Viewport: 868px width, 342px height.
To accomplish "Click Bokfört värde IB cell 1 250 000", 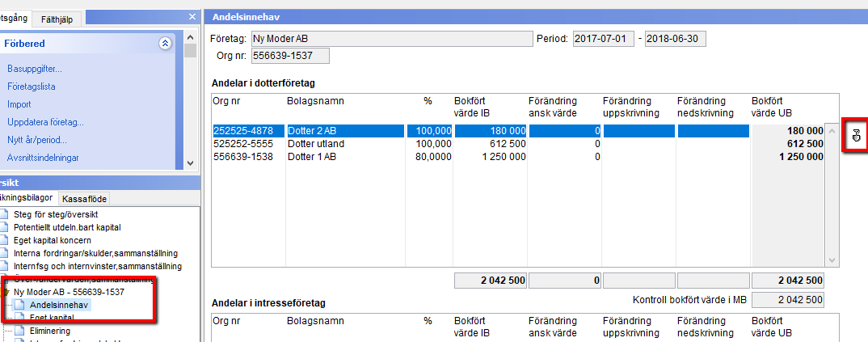I will (x=491, y=157).
